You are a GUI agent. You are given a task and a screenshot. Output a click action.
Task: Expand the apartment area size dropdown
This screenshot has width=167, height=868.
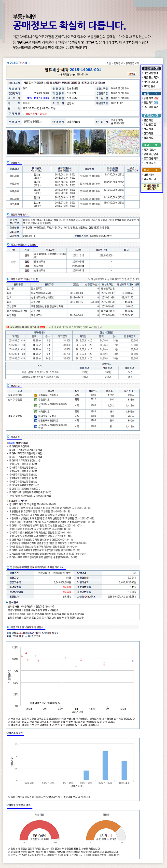tap(97, 327)
